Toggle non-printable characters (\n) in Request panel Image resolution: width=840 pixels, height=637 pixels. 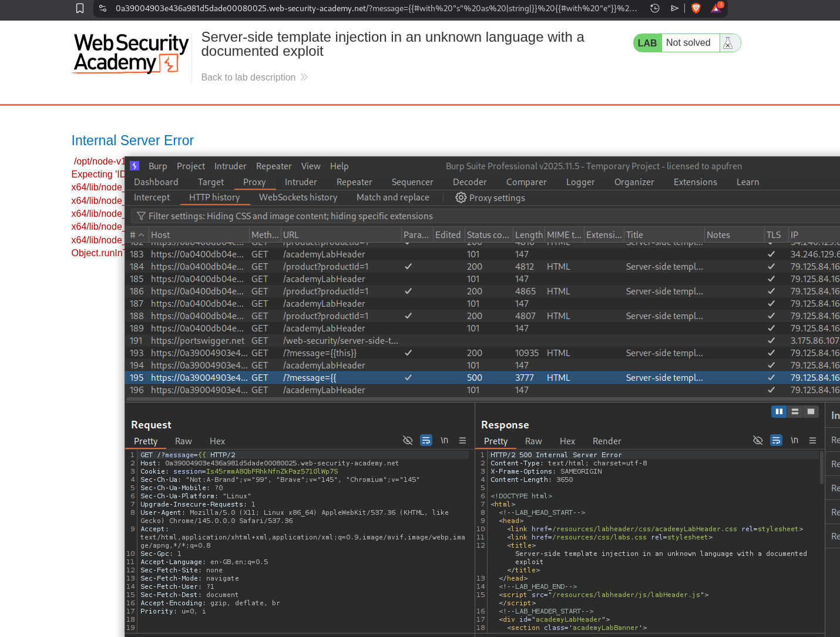pyautogui.click(x=445, y=441)
